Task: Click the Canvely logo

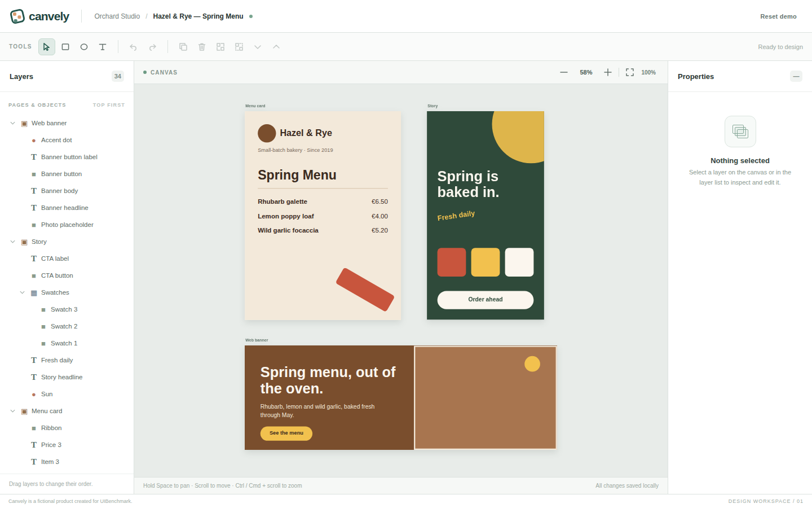Action: tap(39, 16)
